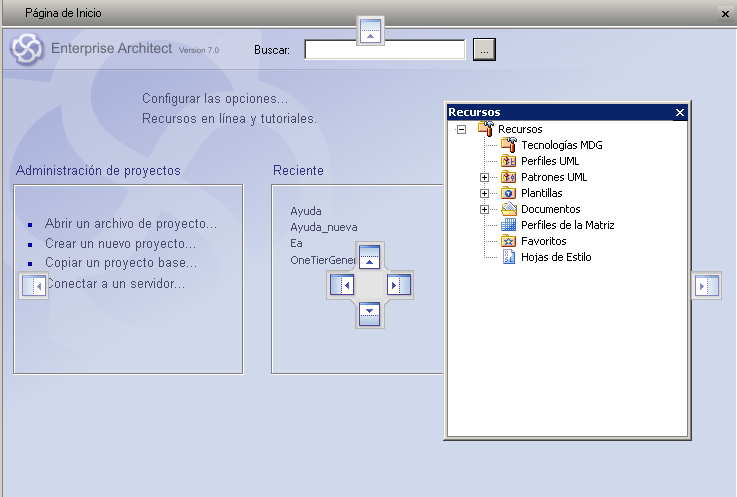
Task: Select the center cluster dock-top arrow
Action: click(369, 256)
